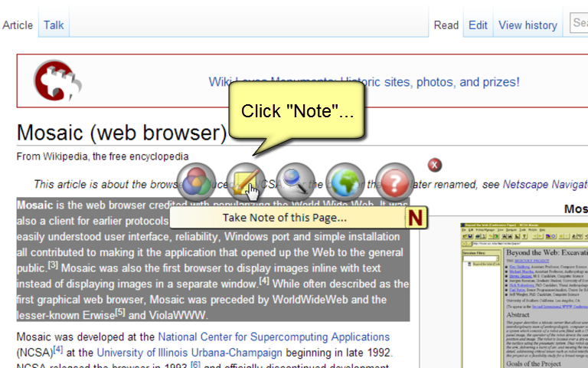Click inside the Wikipedia search box
The width and height of the screenshot is (588, 368).
(579, 22)
